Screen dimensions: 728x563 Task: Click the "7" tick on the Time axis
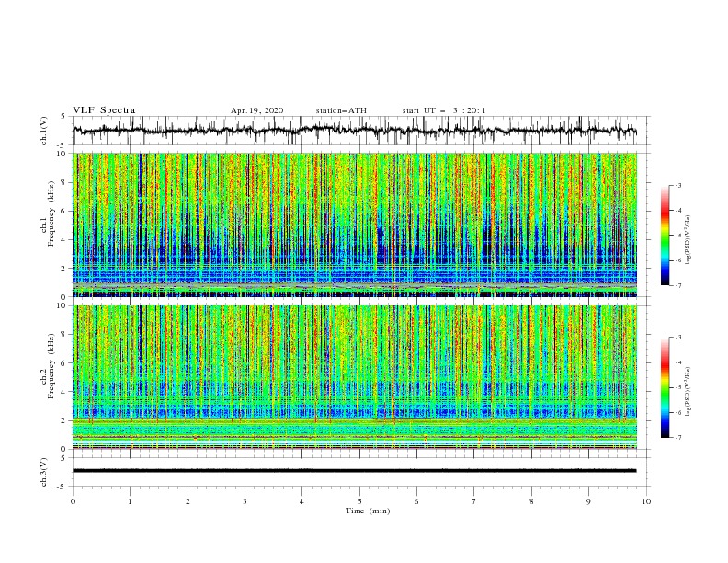coord(474,501)
